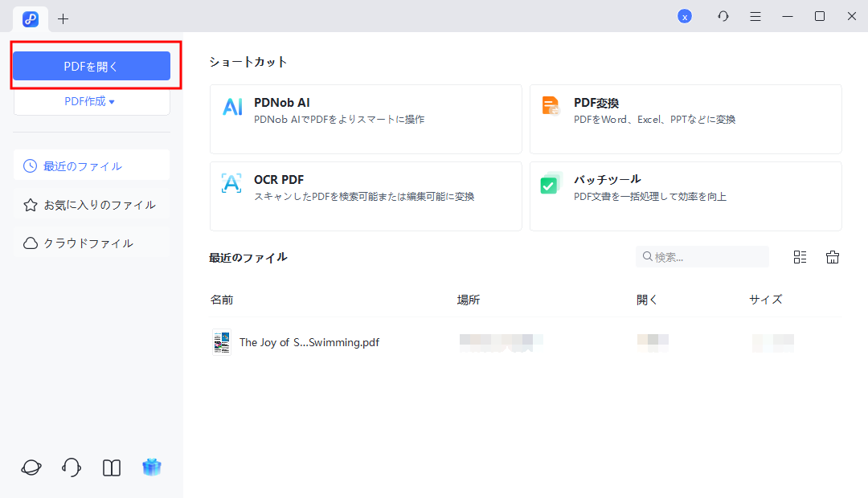Sort files by the サイズ column header
Screen dimensions: 868x498
(x=765, y=299)
